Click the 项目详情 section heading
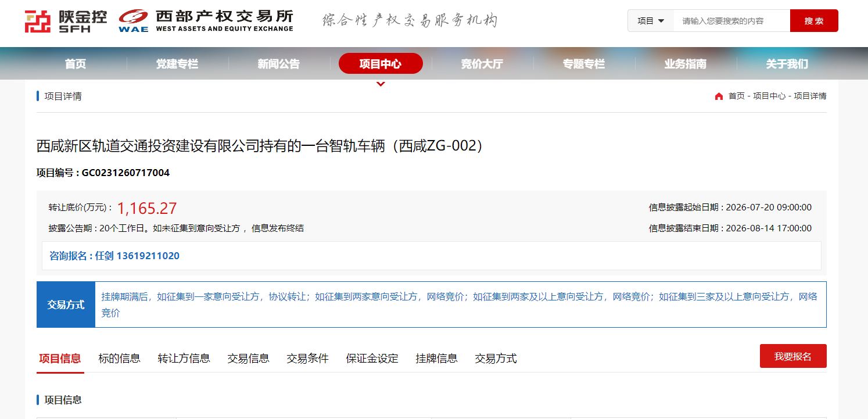 63,96
